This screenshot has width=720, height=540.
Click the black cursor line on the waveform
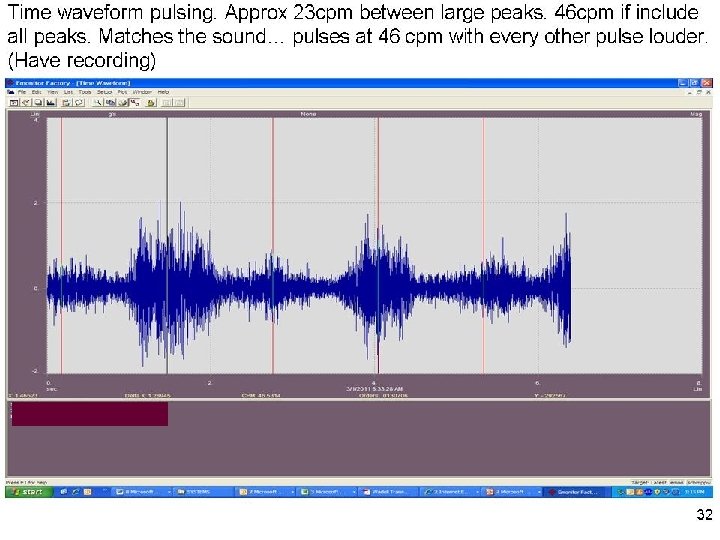[167, 246]
